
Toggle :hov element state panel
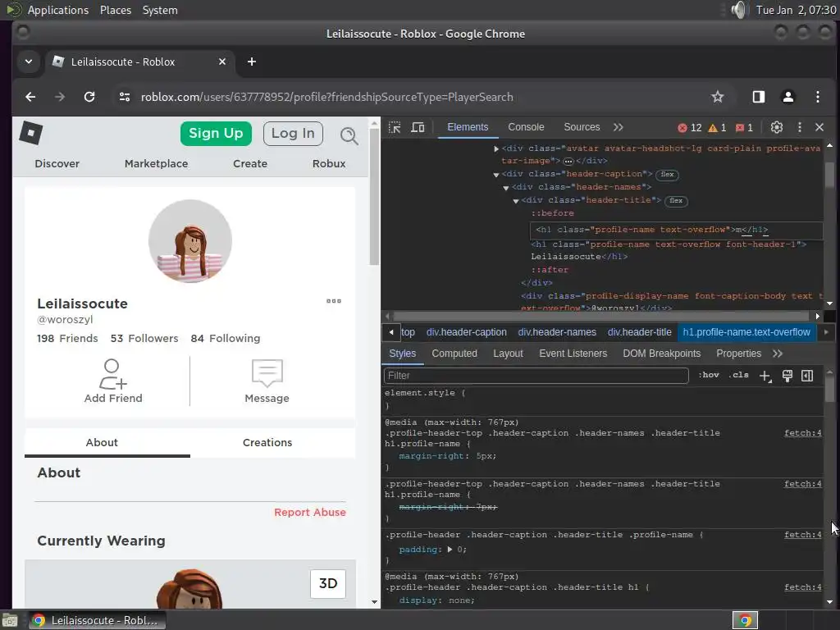708,375
